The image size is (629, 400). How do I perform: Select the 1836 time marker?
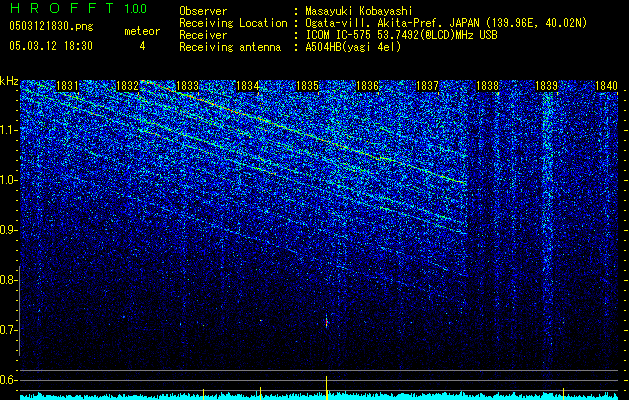click(x=367, y=86)
